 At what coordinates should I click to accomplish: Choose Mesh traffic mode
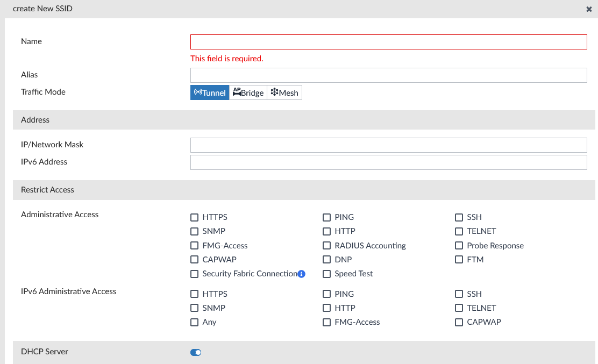point(284,92)
